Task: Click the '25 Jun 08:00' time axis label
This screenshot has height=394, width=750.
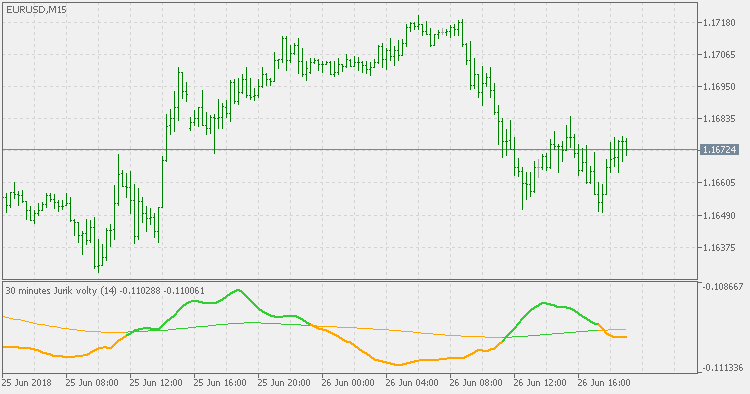Action: (x=92, y=383)
